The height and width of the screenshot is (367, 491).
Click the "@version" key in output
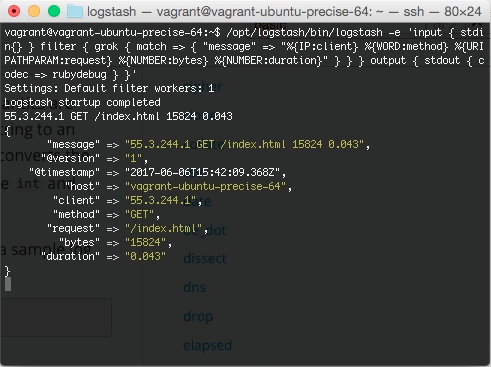click(70, 158)
